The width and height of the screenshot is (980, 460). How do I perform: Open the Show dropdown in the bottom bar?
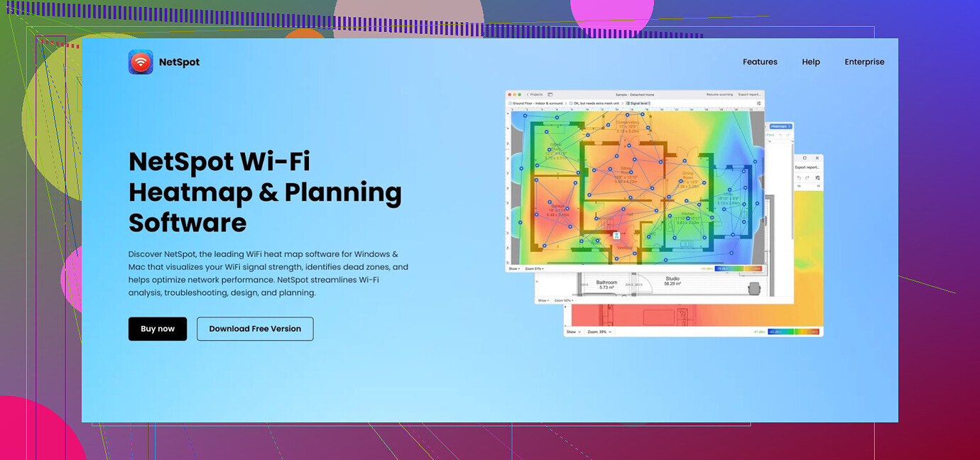pyautogui.click(x=572, y=332)
